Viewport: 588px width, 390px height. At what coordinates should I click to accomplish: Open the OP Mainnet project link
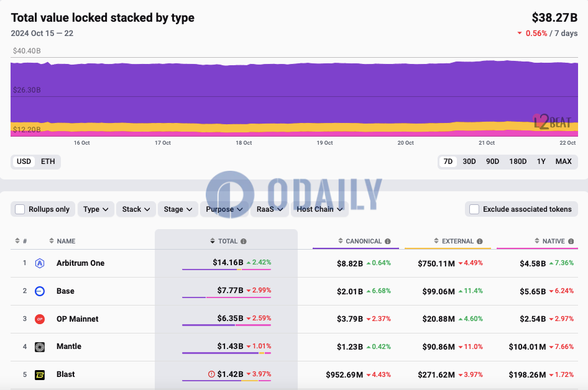pos(77,319)
